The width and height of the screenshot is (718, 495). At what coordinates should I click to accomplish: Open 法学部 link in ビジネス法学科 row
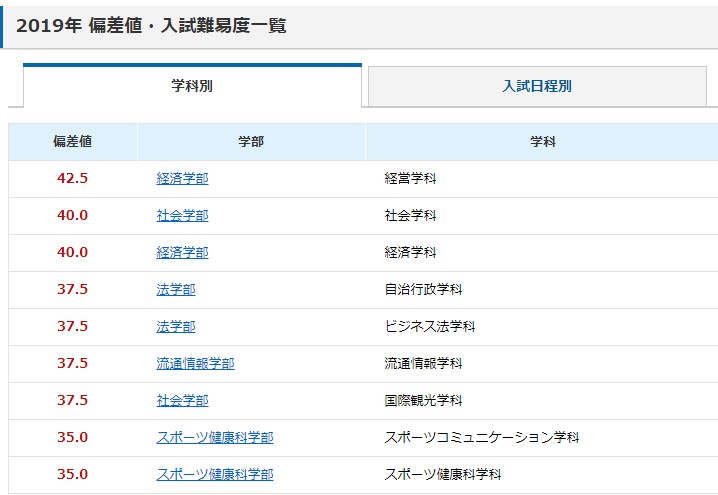click(x=176, y=326)
